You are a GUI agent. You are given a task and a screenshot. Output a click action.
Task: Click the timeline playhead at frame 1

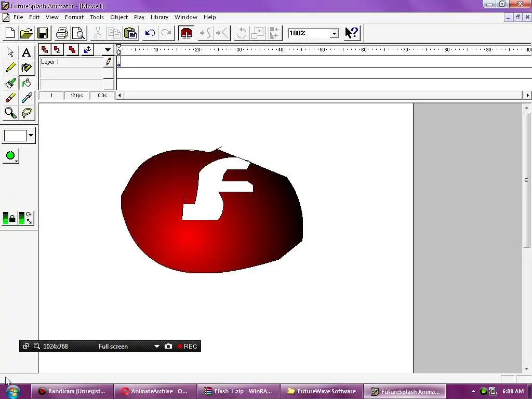118,50
